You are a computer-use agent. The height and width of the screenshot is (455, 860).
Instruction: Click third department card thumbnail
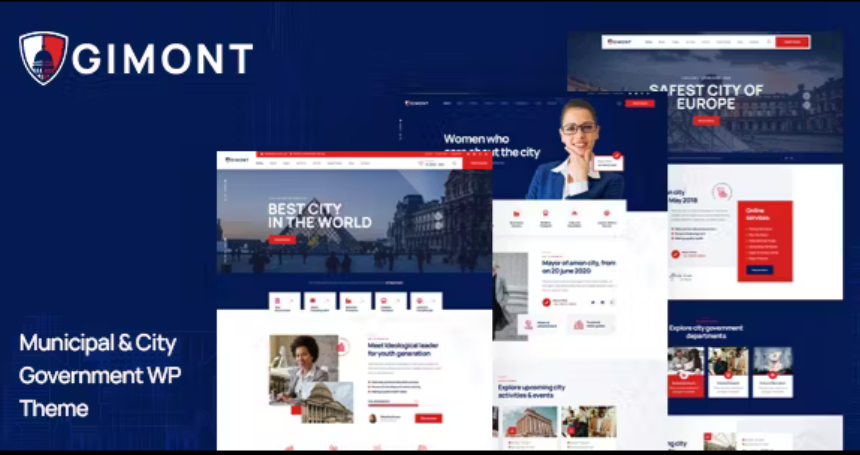point(772,361)
